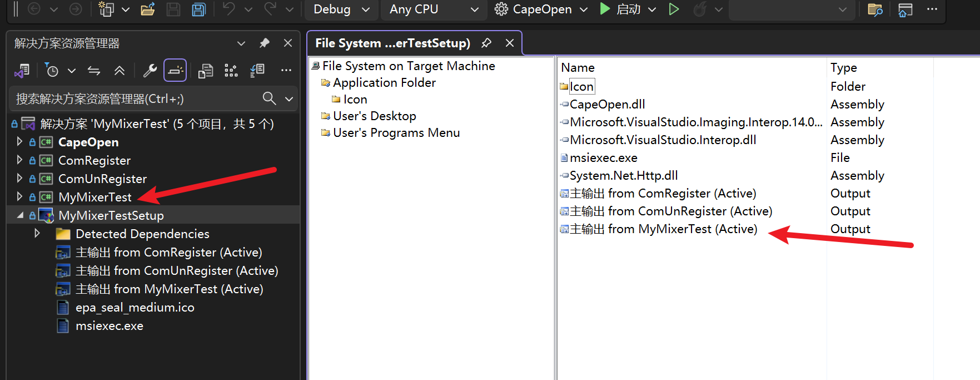Select 主输出 from ComRegister in file list
The width and height of the screenshot is (980, 380).
663,193
